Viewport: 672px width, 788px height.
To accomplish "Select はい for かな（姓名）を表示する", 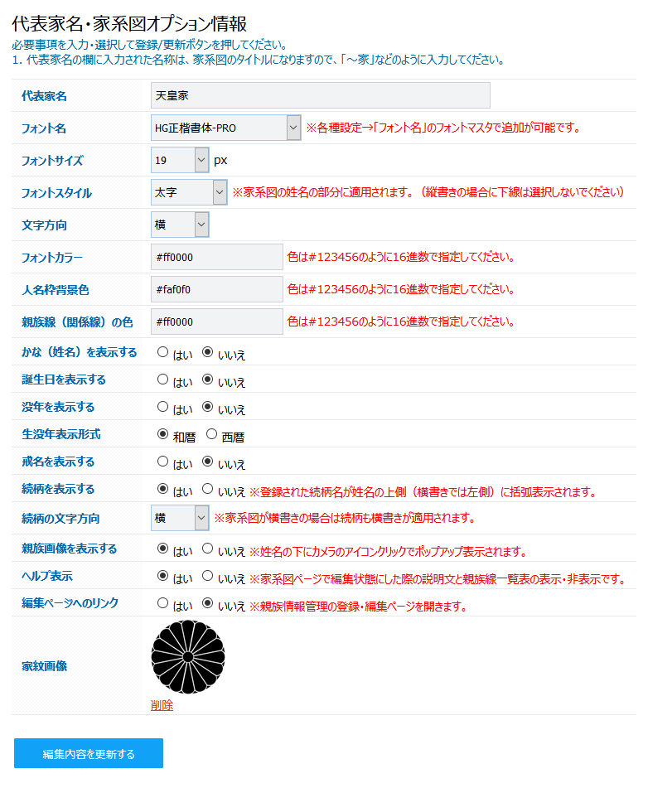I will coord(163,353).
